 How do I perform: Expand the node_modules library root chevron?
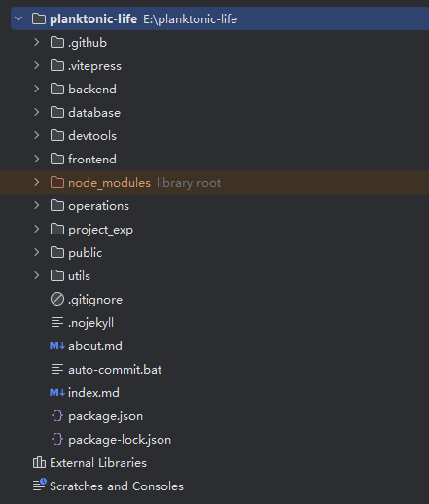point(37,182)
